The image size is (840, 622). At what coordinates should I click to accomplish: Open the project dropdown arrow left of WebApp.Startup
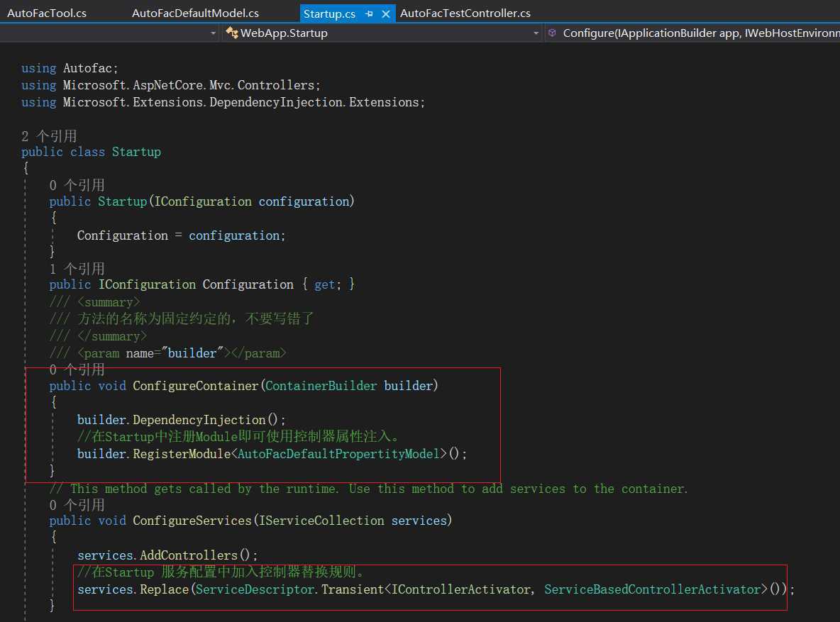214,33
